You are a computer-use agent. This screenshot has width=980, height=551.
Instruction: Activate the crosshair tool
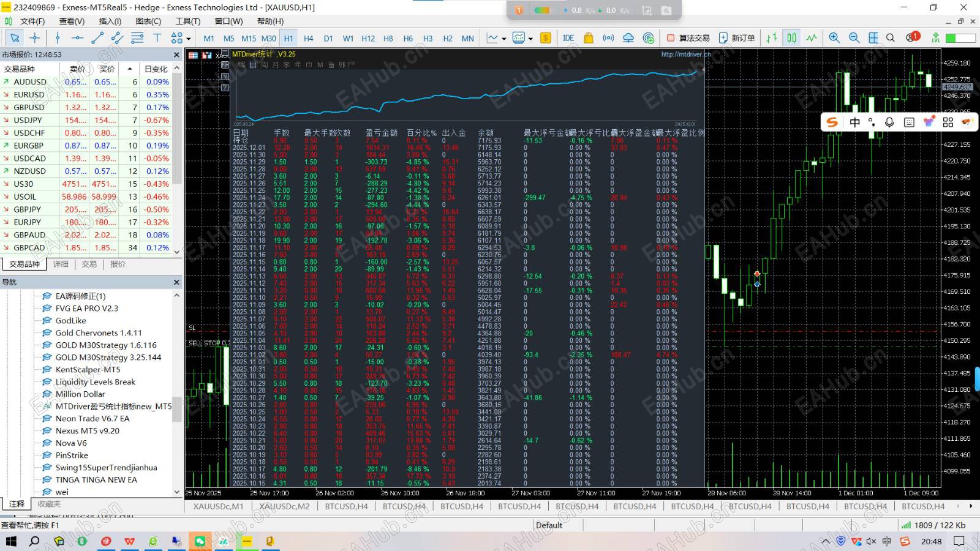click(35, 38)
